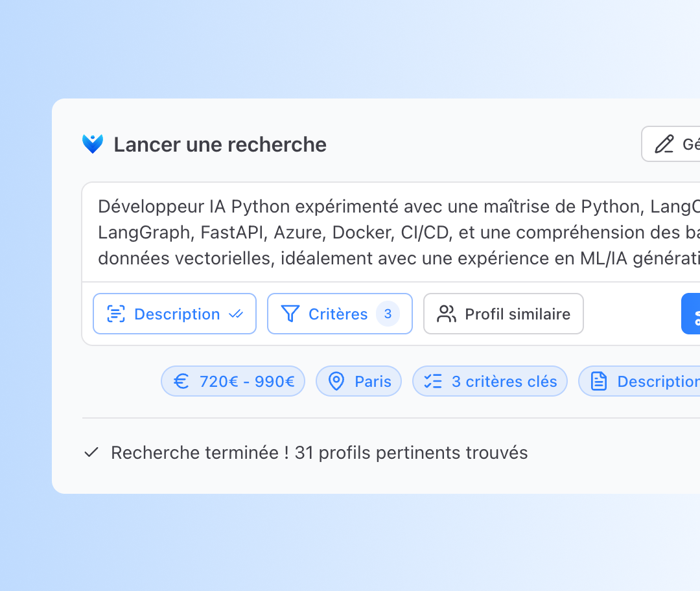The width and height of the screenshot is (700, 591).
Task: Click the criteria count badge showing 3
Action: coord(388,314)
